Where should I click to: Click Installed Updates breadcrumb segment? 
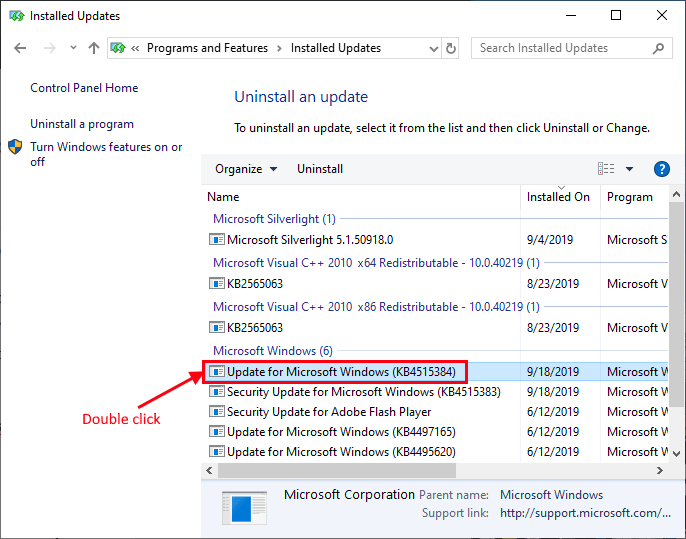tap(336, 48)
